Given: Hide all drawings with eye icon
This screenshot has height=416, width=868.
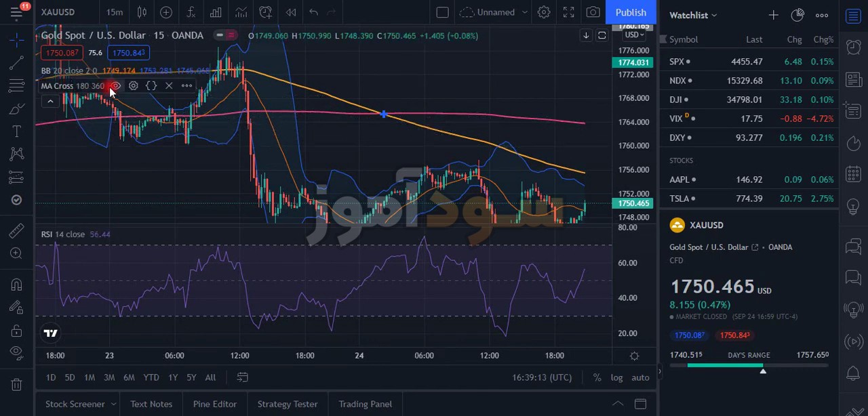Looking at the screenshot, I should (x=17, y=353).
